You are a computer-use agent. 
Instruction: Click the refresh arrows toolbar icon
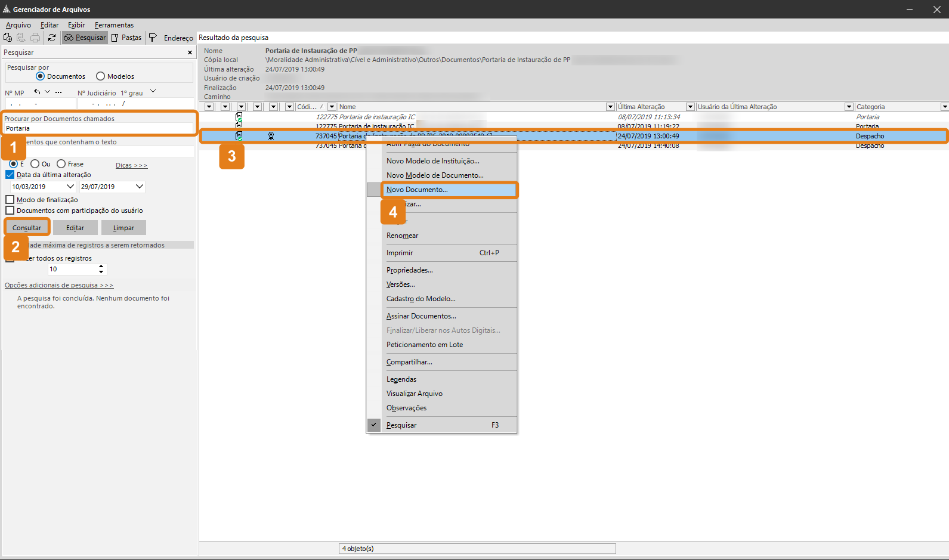pos(52,38)
